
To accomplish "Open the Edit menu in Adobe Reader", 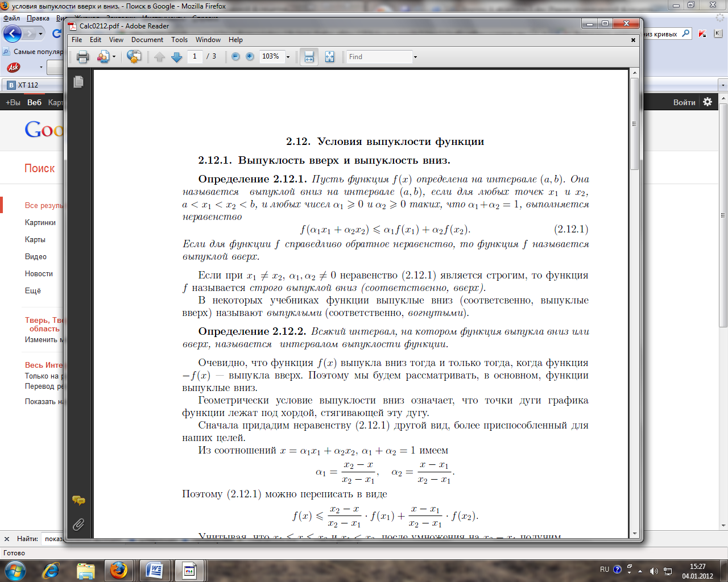I will (96, 40).
